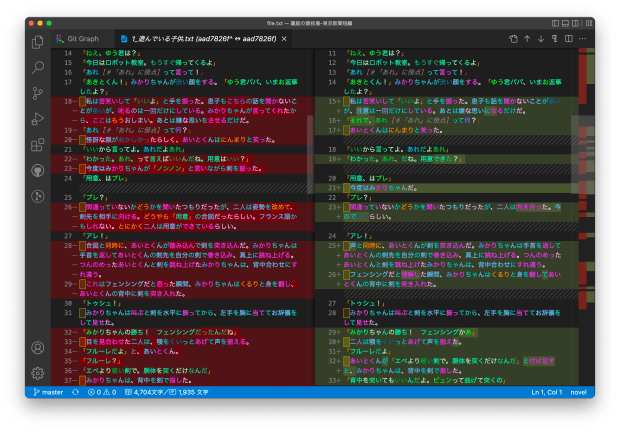Click removed line 35 「フルーレ？」 in original pane
This screenshot has width=620, height=431.
[x=101, y=361]
